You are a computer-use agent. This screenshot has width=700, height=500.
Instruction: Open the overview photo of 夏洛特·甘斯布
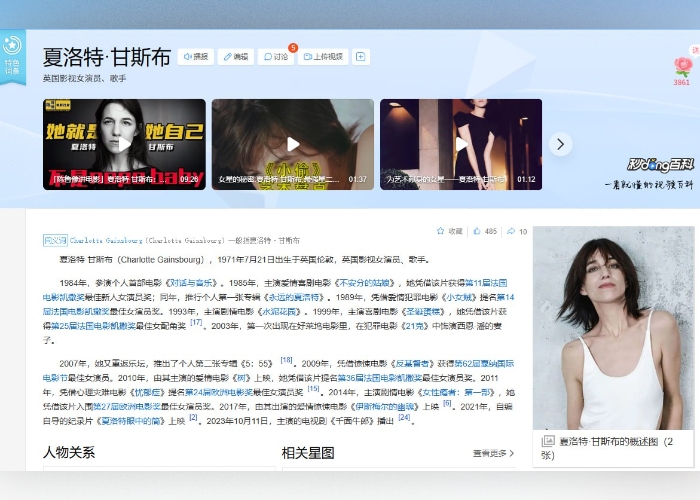[613, 328]
